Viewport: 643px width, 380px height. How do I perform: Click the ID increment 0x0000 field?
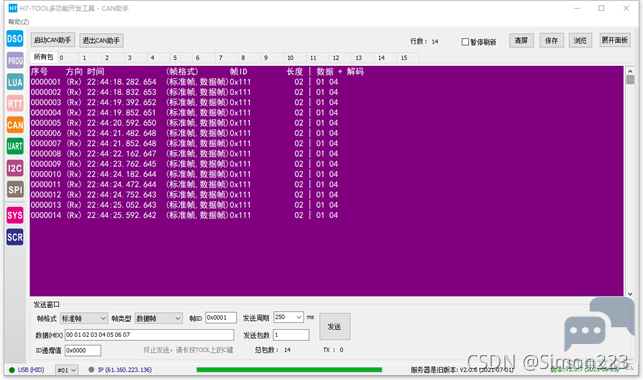(x=83, y=350)
